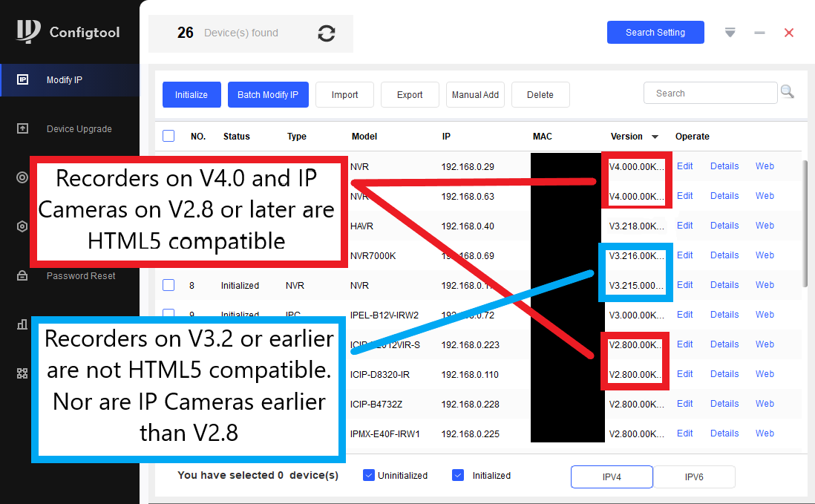Switch to the IPV4 tab
The width and height of the screenshot is (815, 504).
click(612, 477)
